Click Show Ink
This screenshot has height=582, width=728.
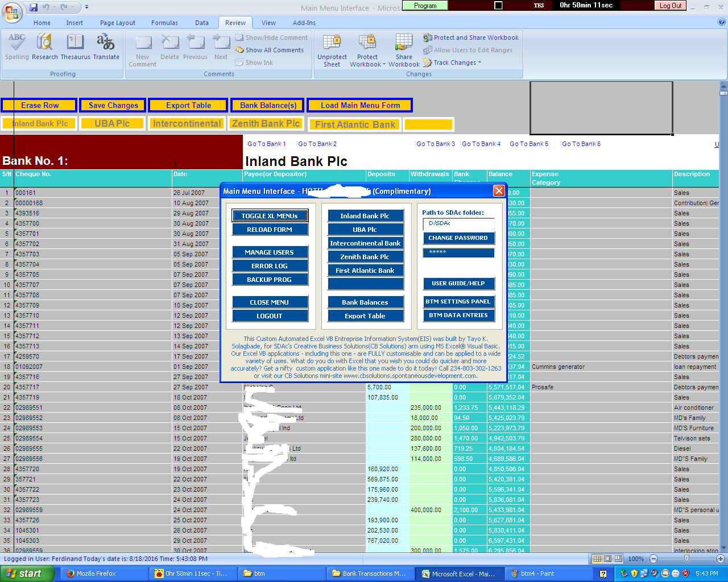(254, 63)
